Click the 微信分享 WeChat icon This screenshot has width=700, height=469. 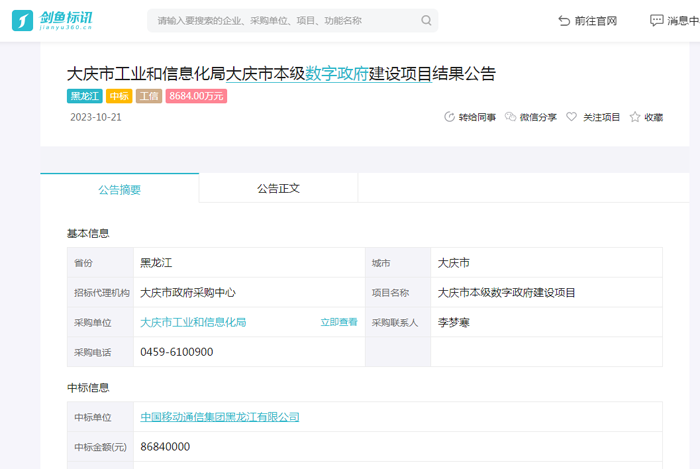point(510,117)
